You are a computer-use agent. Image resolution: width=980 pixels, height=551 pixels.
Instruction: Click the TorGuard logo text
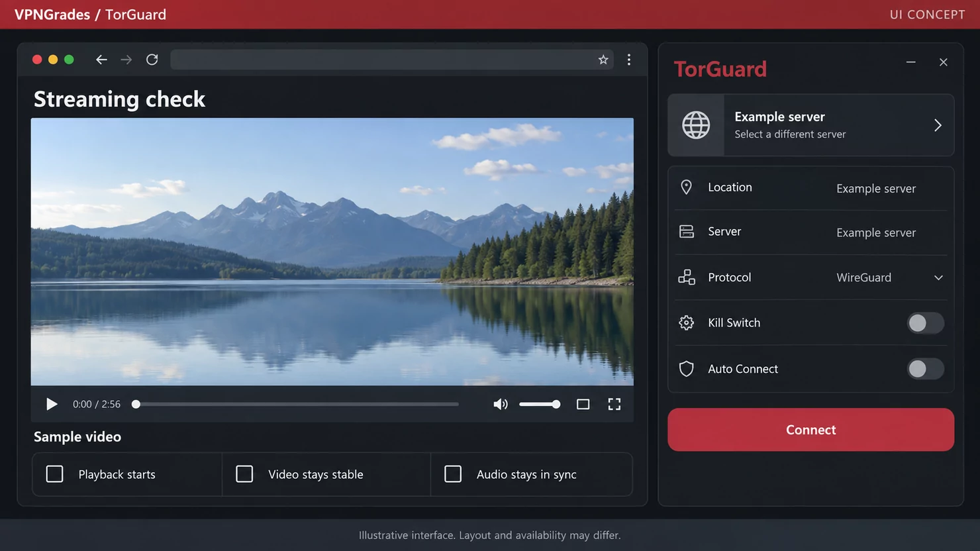click(x=720, y=69)
